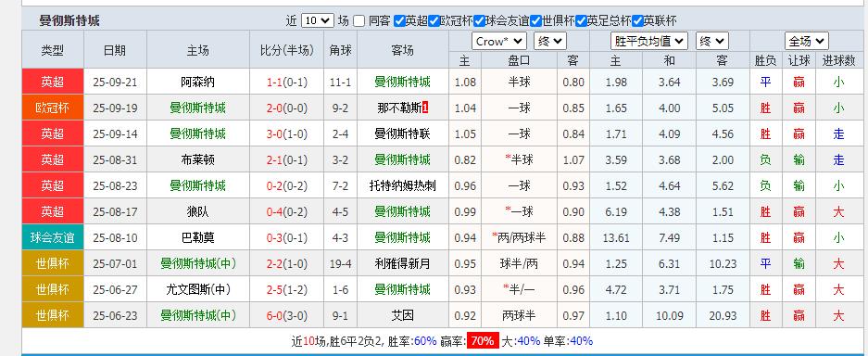Viewport: 868px width, 356px height.
Task: Click the score 1-1(0-1) for Arsenal match
Action: (x=287, y=83)
